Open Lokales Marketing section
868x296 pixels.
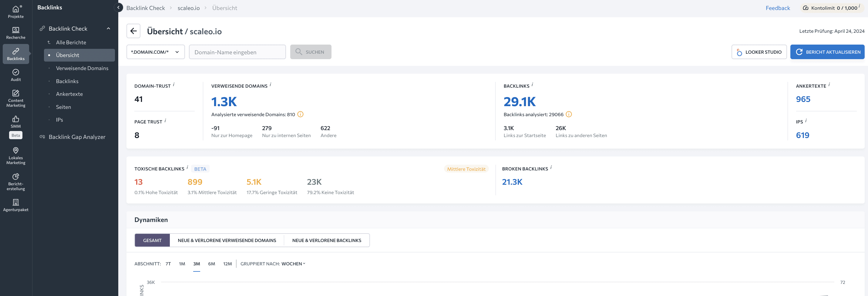tap(16, 156)
